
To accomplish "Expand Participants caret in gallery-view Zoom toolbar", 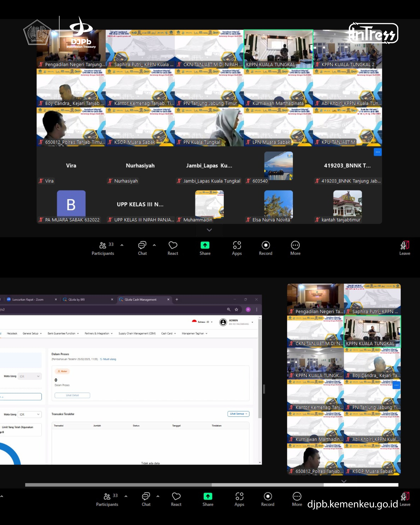I will click(122, 245).
